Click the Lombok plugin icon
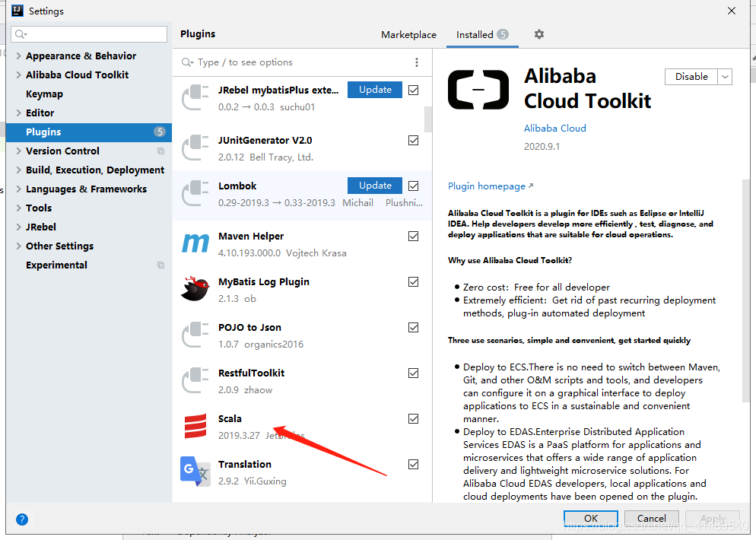The height and width of the screenshot is (540, 756). 195,193
